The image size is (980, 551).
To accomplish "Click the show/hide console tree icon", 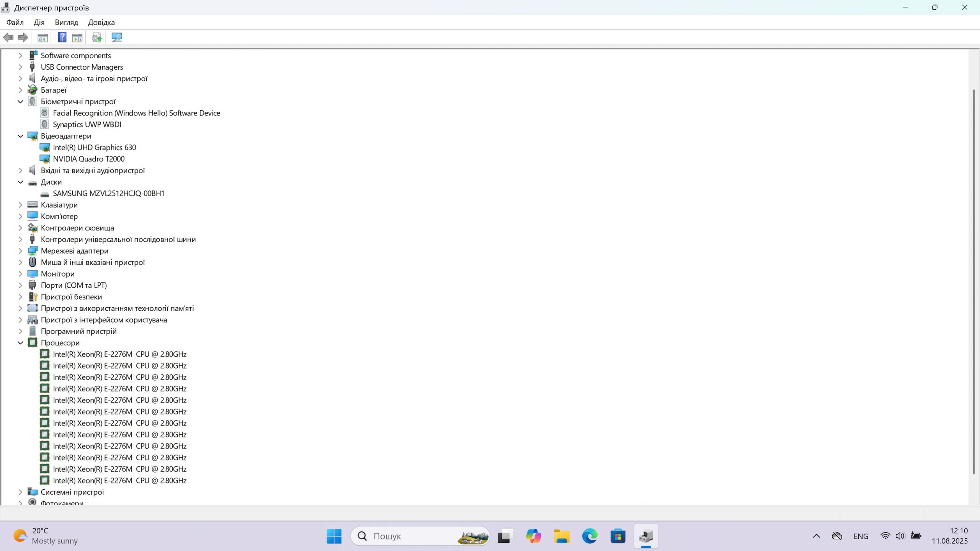I will 42,37.
